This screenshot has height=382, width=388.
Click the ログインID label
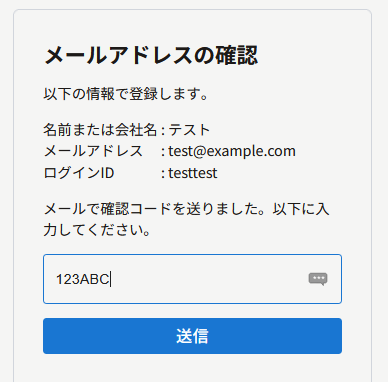click(79, 173)
